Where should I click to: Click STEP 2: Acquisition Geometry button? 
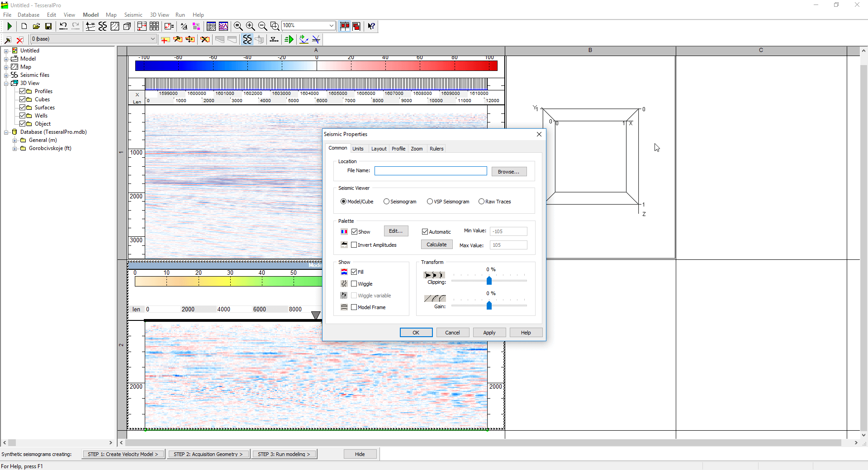[x=208, y=454]
